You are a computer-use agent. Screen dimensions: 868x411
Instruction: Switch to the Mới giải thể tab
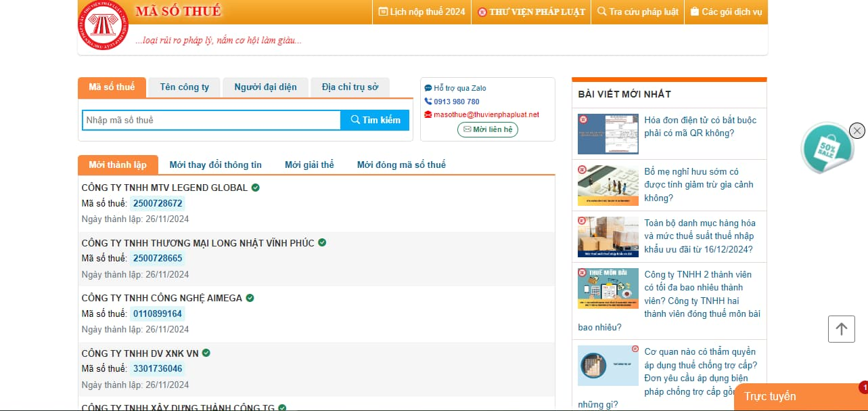[309, 165]
